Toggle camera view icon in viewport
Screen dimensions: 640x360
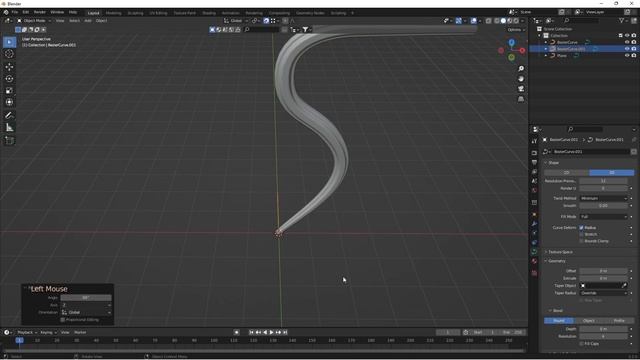coord(521,89)
